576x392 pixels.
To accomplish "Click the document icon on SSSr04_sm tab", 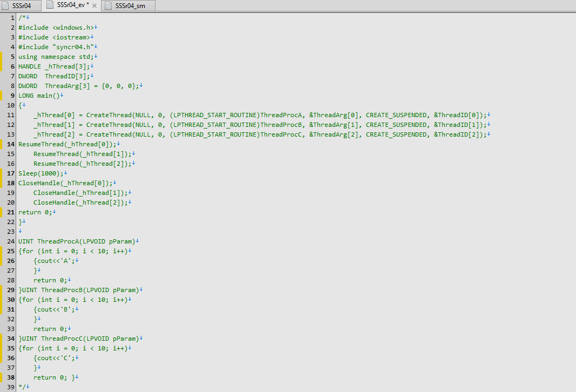I will pyautogui.click(x=108, y=5).
